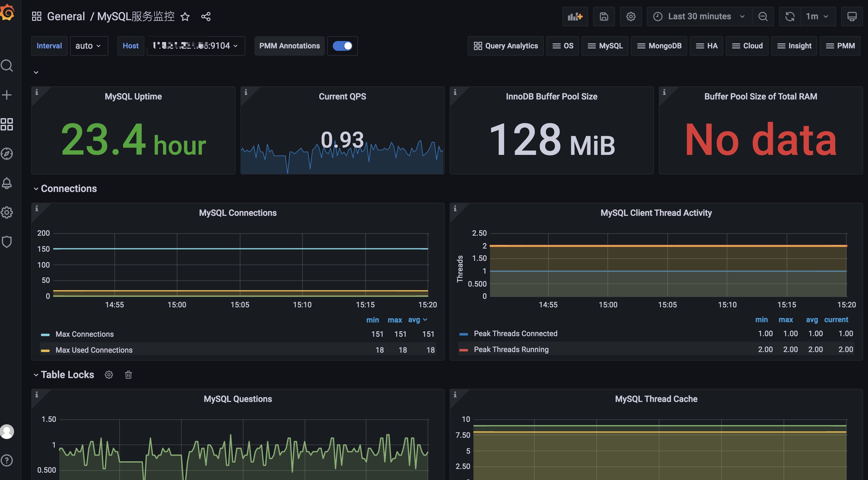Viewport: 868px width, 480px height.
Task: Change the Peak Threads Running color swatch
Action: click(x=464, y=350)
